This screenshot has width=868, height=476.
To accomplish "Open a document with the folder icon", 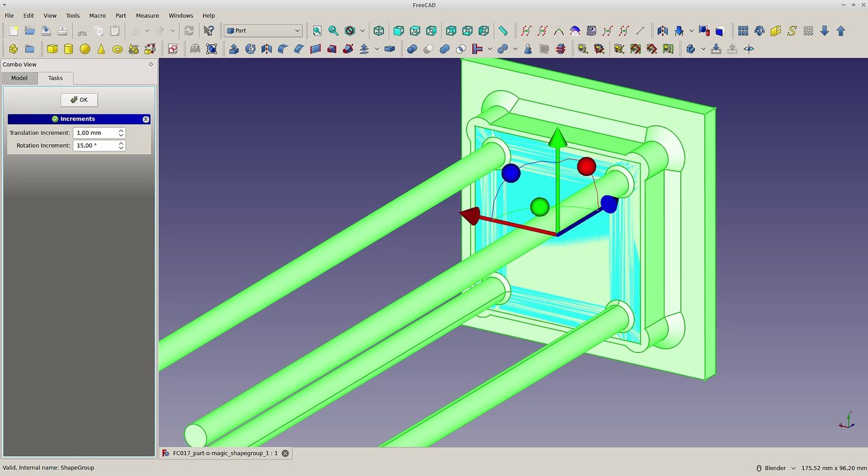I will (30, 30).
